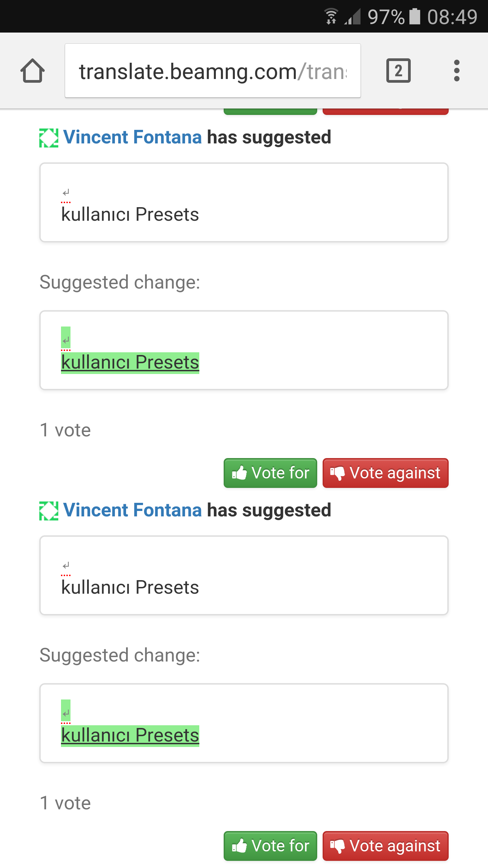Screen dimensions: 488x868
Task: Select first suggestion text box 'kullanıcı Presets'
Action: tap(244, 202)
